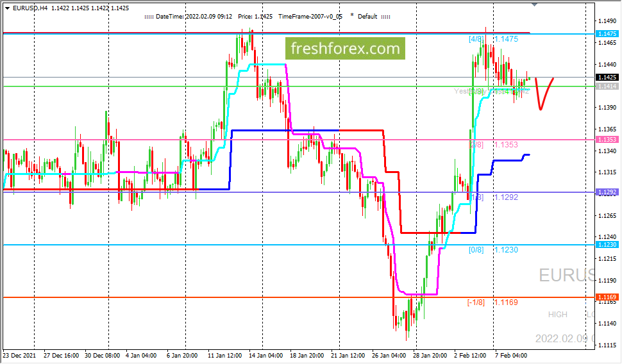Click the gray HIGH label near bottom right
This screenshot has height=364, width=622.
(558, 315)
